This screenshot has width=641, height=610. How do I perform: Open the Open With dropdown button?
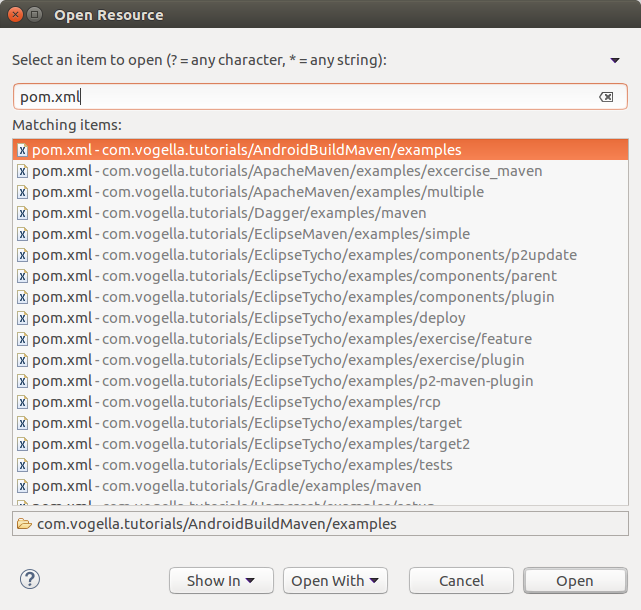pyautogui.click(x=335, y=581)
